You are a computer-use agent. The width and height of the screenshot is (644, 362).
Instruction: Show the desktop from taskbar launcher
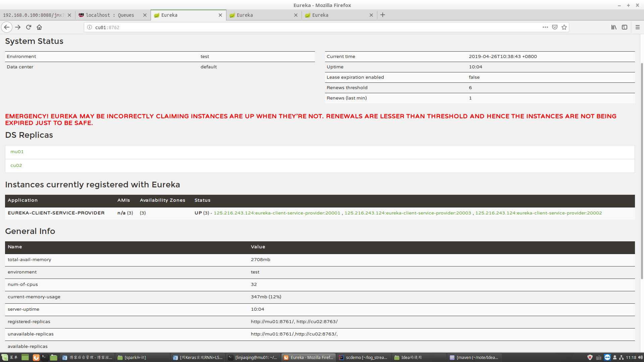click(25, 357)
